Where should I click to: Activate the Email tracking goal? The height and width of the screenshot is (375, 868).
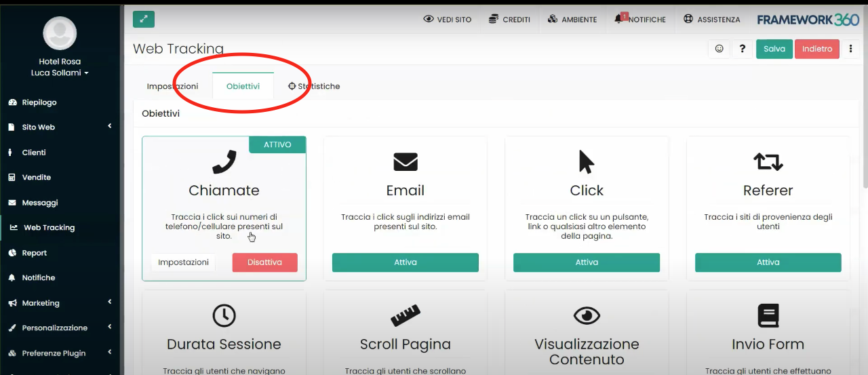pyautogui.click(x=406, y=262)
